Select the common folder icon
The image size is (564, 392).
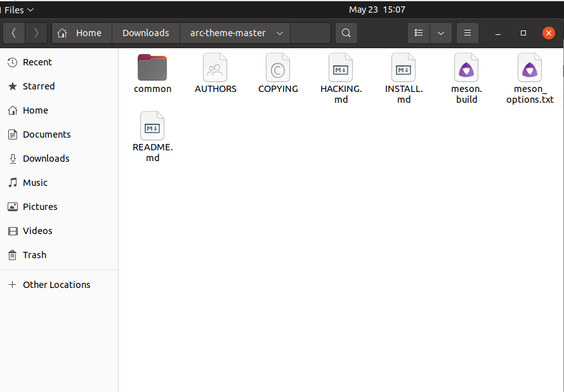click(152, 67)
